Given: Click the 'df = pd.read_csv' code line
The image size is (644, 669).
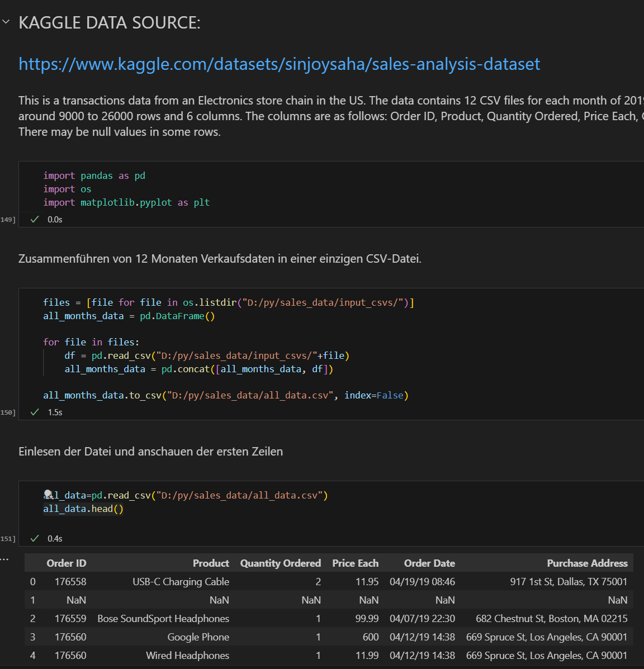Looking at the screenshot, I should pos(207,355).
